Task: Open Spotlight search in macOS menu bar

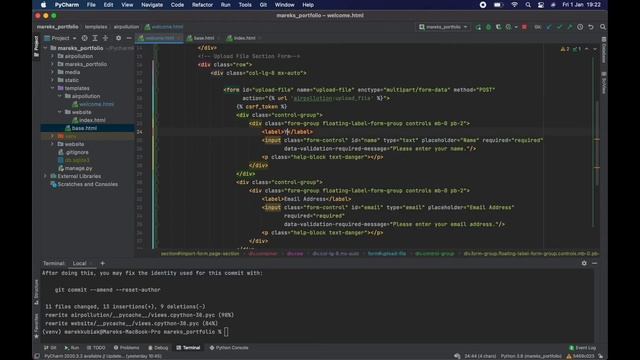Action: [x=528, y=5]
